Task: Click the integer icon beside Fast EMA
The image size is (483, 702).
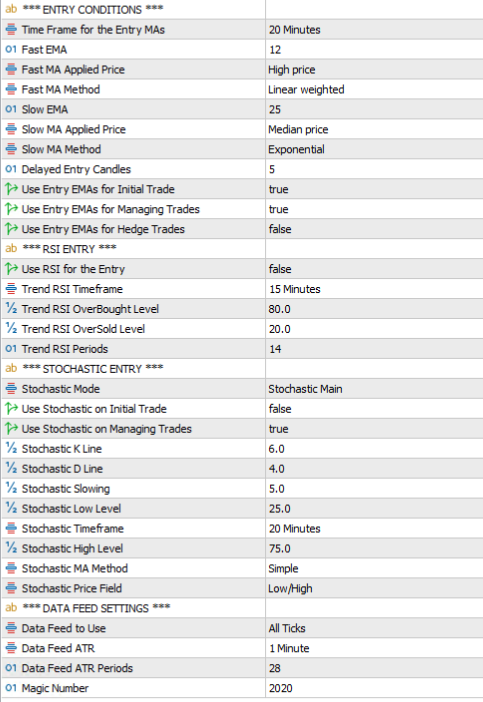Action: (11, 49)
